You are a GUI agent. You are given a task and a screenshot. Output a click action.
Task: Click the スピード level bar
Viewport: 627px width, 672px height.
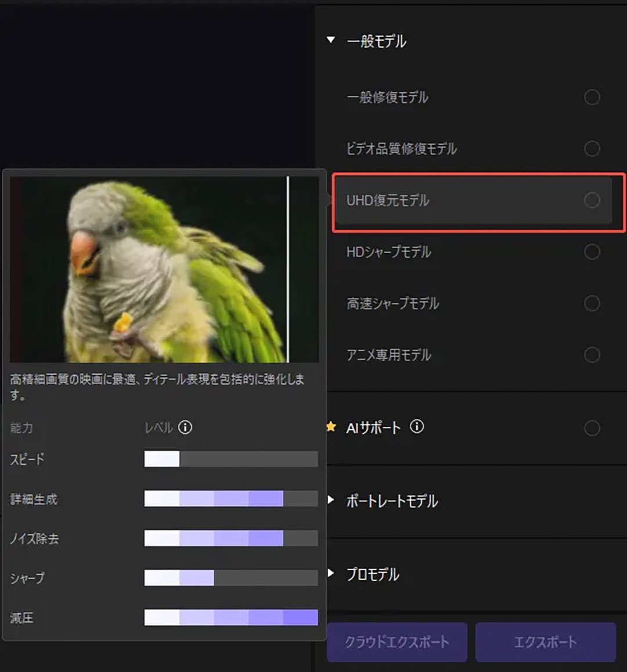tap(230, 459)
